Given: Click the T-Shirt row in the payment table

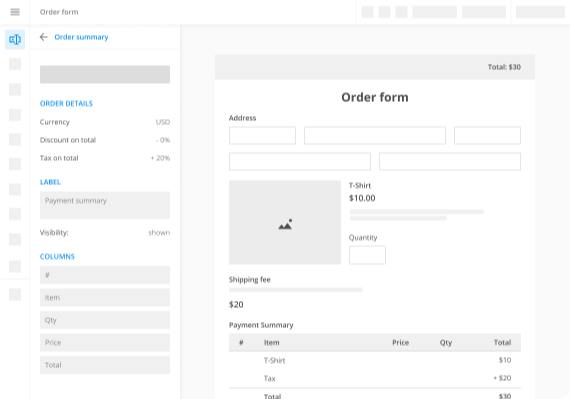Looking at the screenshot, I should [x=375, y=360].
